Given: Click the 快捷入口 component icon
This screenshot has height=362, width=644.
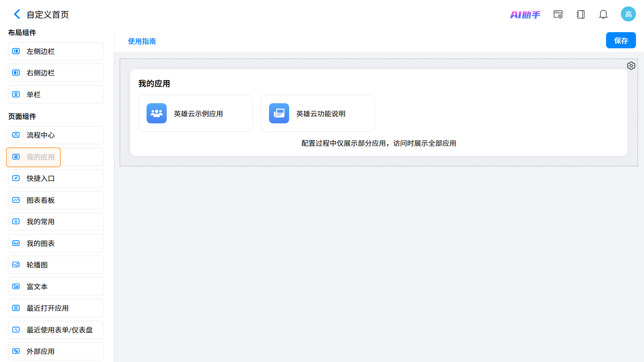Looking at the screenshot, I should coord(16,178).
